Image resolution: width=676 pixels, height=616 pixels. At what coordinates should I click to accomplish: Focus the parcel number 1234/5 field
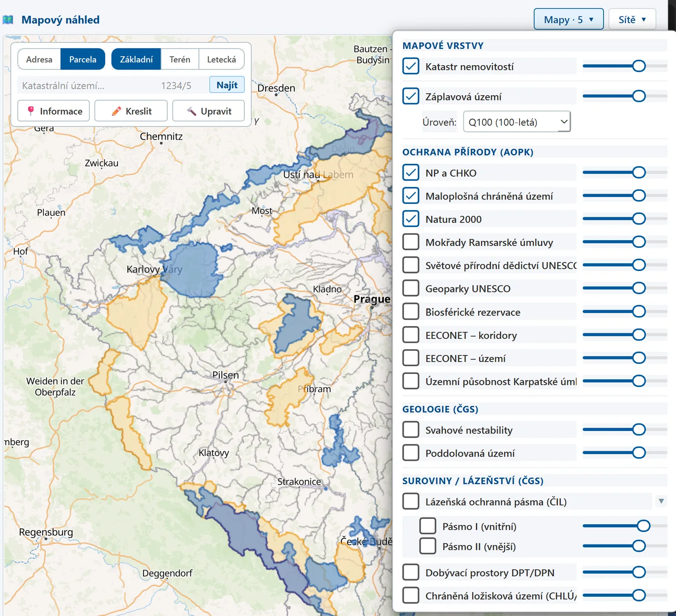181,86
